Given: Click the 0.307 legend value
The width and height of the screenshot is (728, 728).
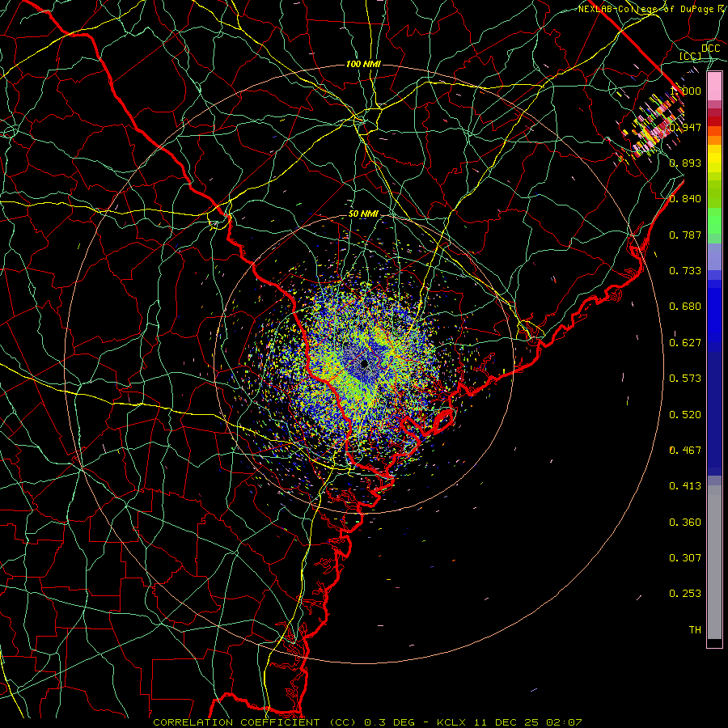Looking at the screenshot, I should [685, 558].
